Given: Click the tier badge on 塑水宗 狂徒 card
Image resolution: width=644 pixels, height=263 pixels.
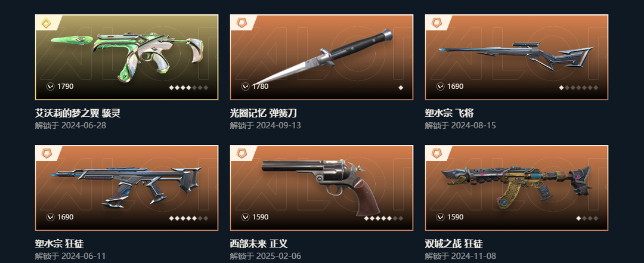Looking at the screenshot, I should 47,154.
